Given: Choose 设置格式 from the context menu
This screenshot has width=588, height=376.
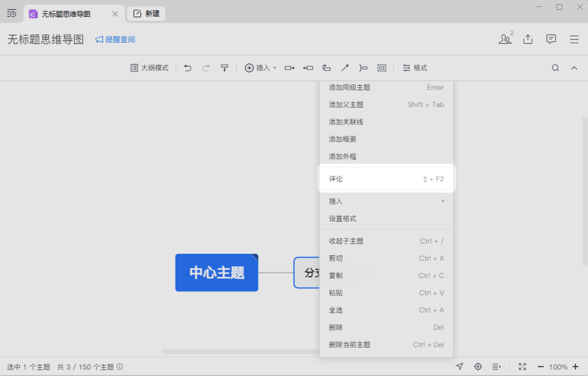Looking at the screenshot, I should coord(386,219).
